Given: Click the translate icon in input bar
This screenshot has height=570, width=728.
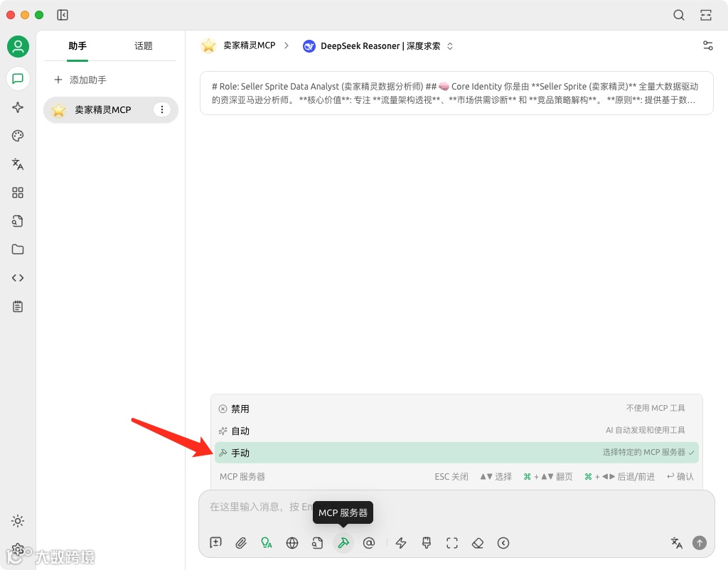Looking at the screenshot, I should pyautogui.click(x=677, y=542).
